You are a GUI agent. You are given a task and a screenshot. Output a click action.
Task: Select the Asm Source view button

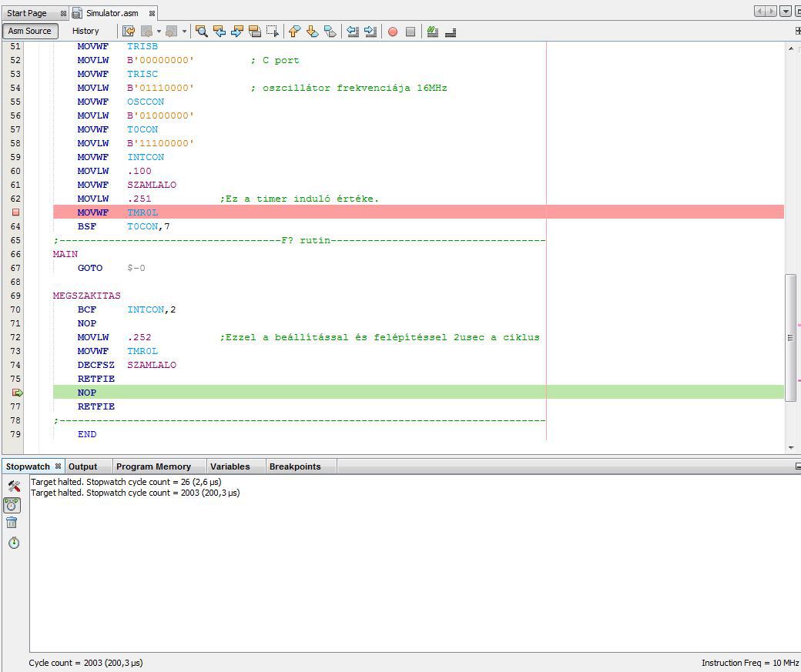[29, 32]
